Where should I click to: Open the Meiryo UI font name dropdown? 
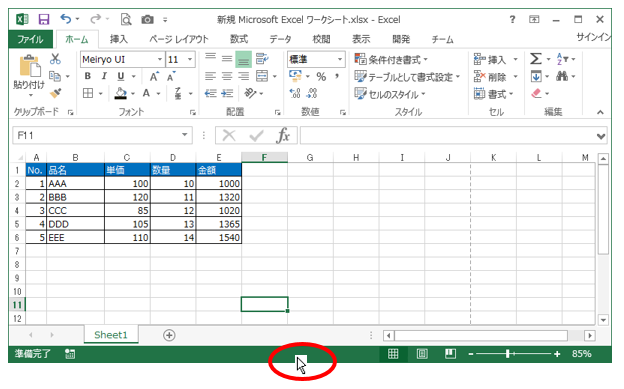click(x=160, y=59)
